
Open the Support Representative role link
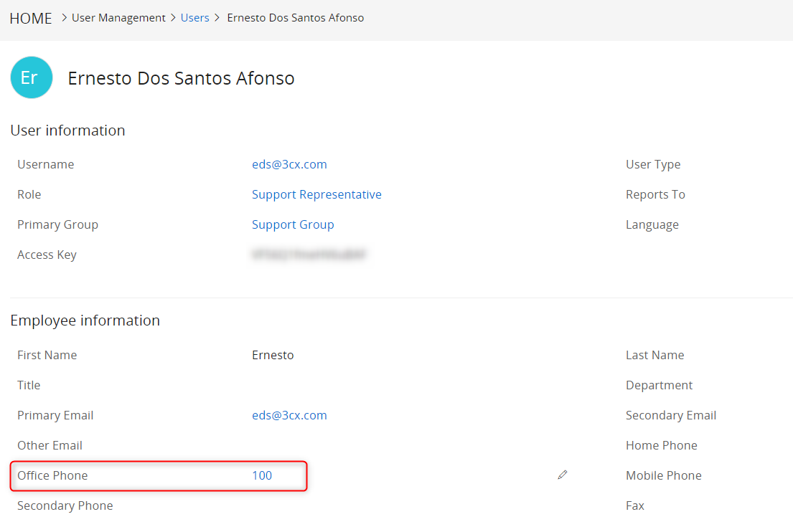(316, 194)
